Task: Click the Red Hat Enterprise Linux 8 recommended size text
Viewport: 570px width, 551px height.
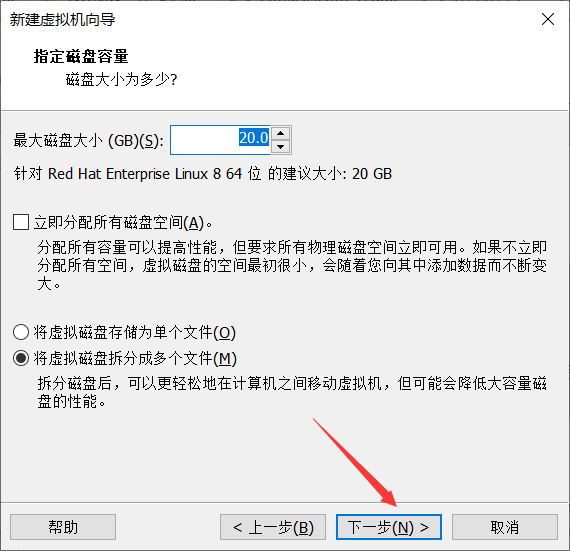Action: click(x=203, y=174)
